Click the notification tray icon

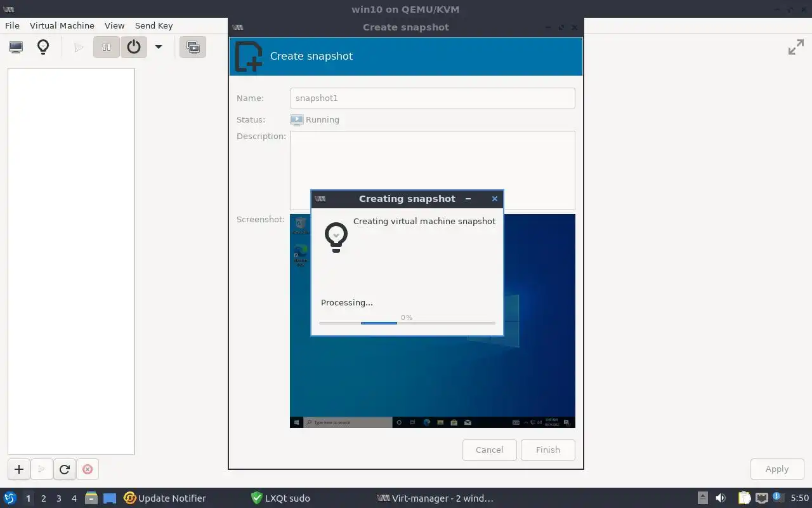click(778, 498)
